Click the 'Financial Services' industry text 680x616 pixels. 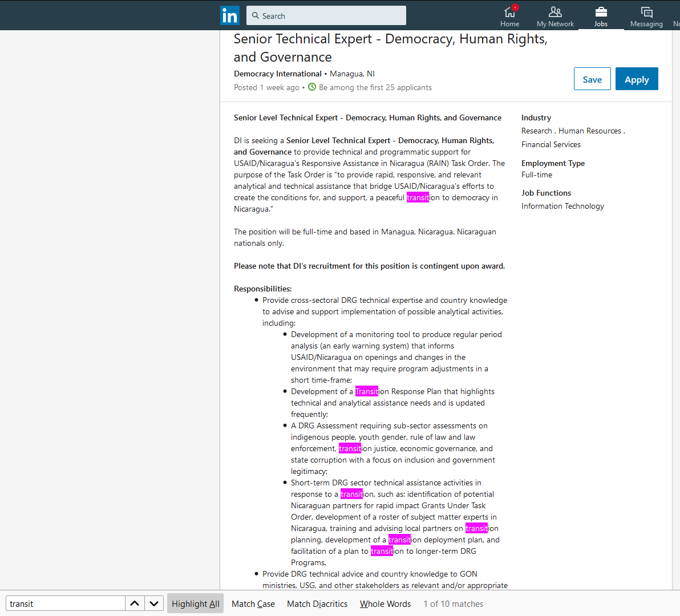click(551, 144)
